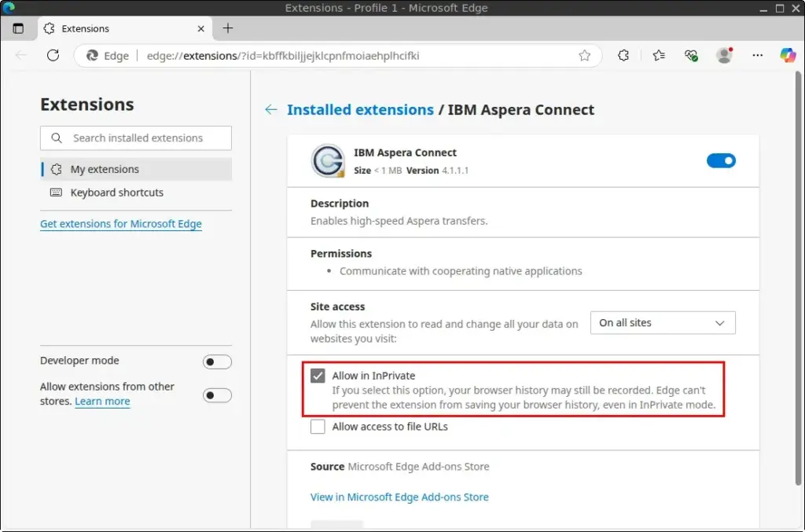Open the Favorites list icon
This screenshot has height=532, width=805.
(x=659, y=56)
